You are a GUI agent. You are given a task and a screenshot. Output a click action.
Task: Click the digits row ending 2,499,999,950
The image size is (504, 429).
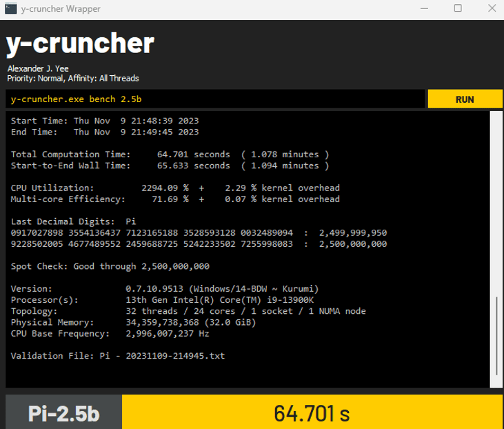[x=199, y=233]
